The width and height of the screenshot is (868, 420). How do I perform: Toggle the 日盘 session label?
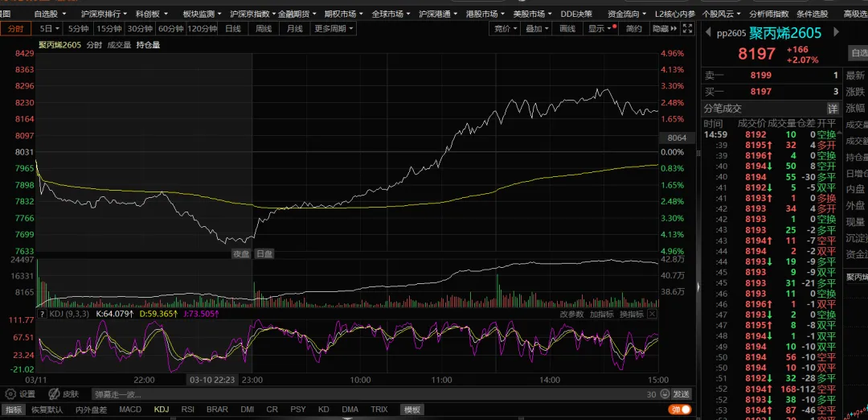pyautogui.click(x=264, y=254)
